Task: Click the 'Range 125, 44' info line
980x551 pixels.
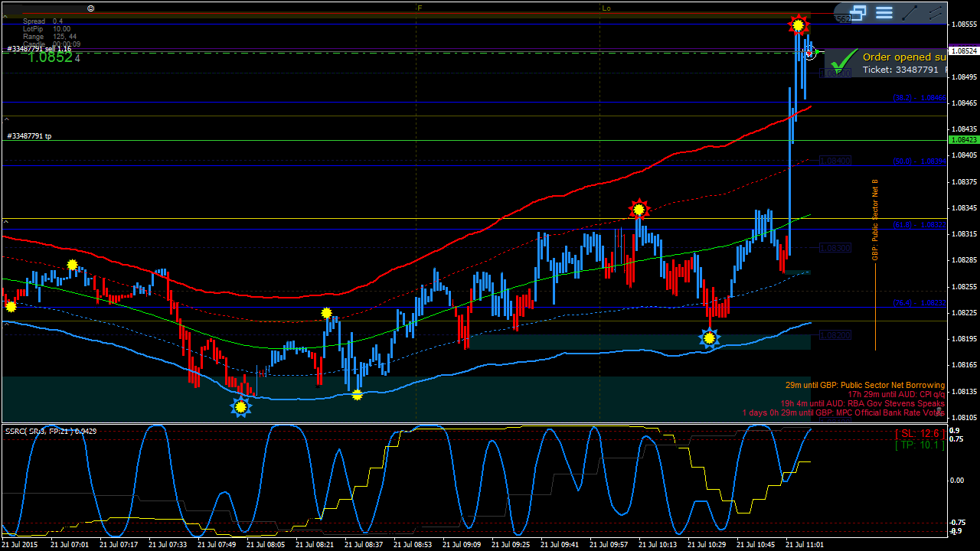Action: [x=49, y=37]
